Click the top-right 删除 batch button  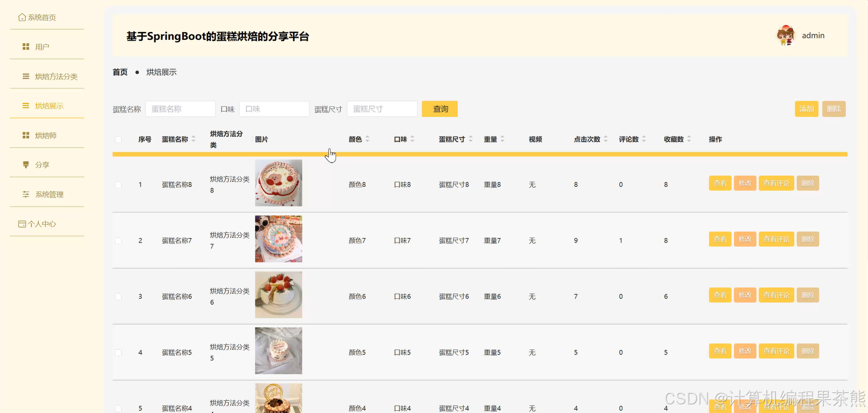point(834,109)
